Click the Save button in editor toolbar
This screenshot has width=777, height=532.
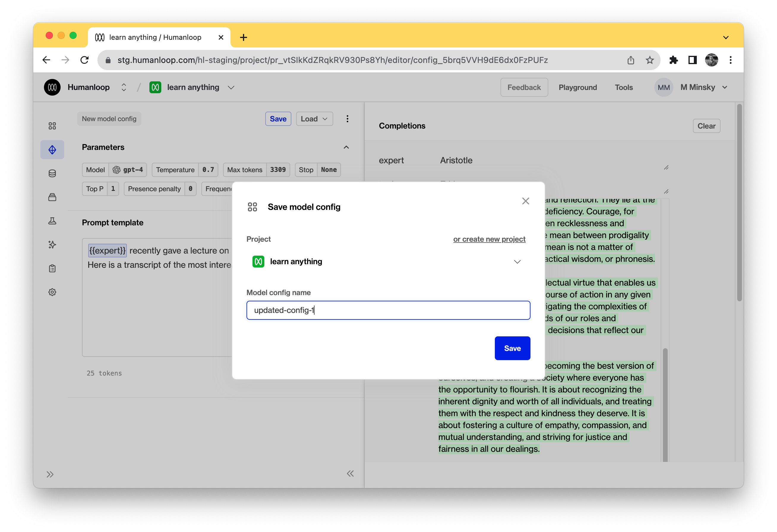click(278, 119)
